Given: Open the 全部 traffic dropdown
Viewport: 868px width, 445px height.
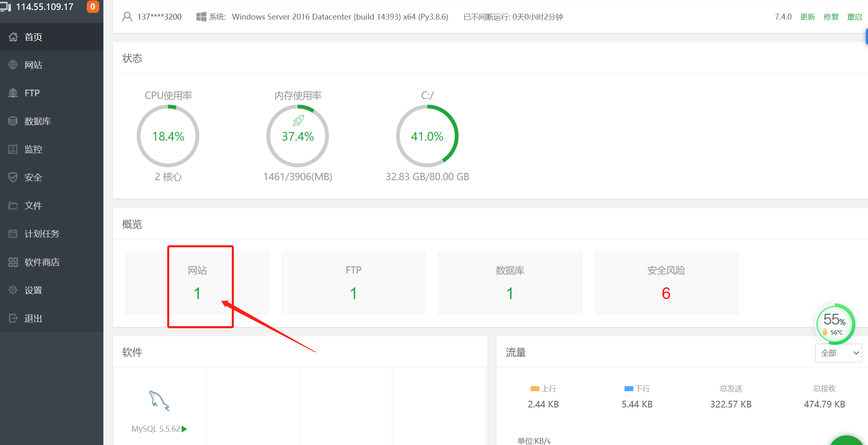Looking at the screenshot, I should (x=838, y=353).
